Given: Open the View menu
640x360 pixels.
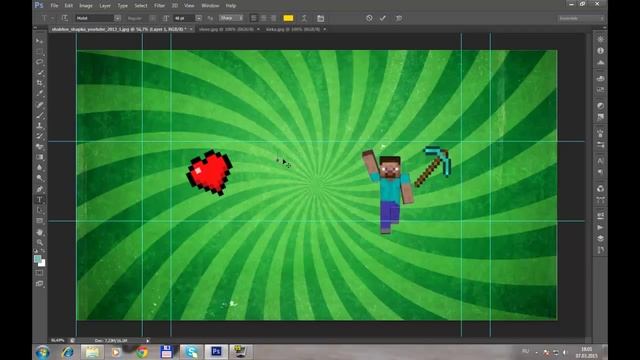Looking at the screenshot, I should tap(189, 6).
